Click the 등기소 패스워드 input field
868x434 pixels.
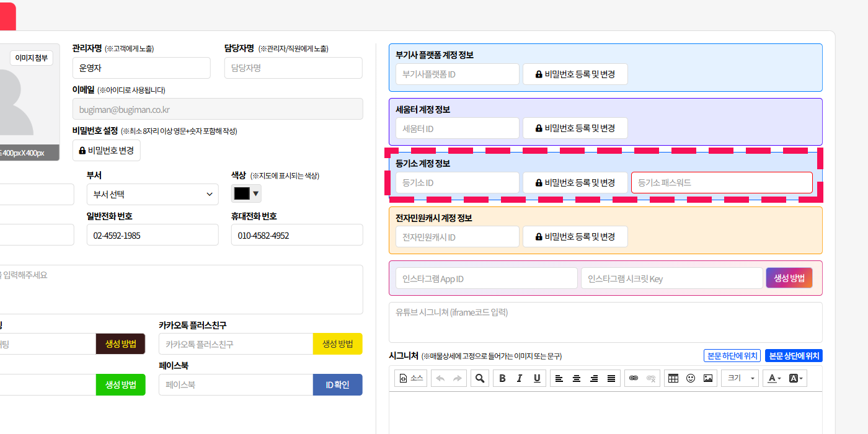point(722,183)
